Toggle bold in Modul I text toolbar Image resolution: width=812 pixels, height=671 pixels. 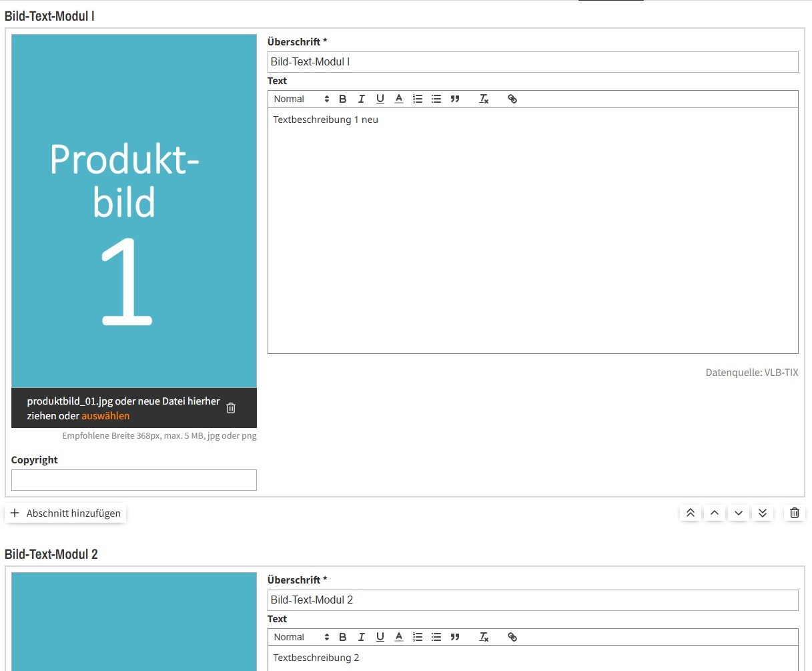click(x=342, y=99)
